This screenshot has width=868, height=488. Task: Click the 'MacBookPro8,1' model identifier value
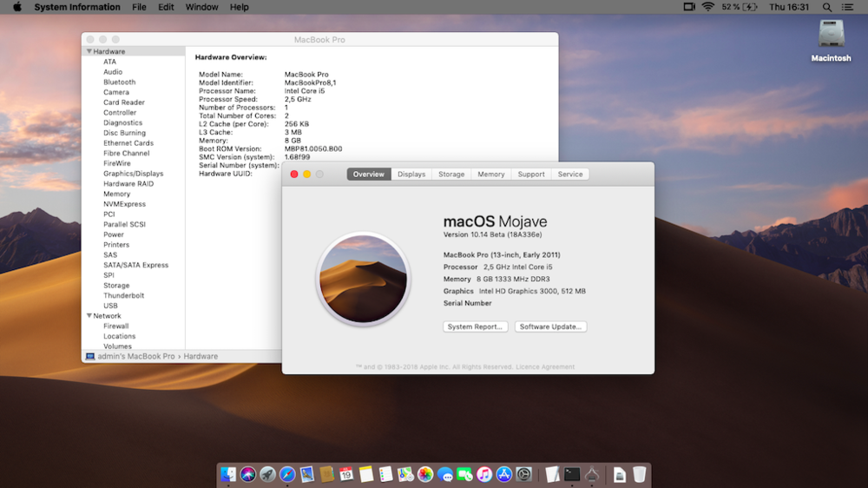pos(310,82)
